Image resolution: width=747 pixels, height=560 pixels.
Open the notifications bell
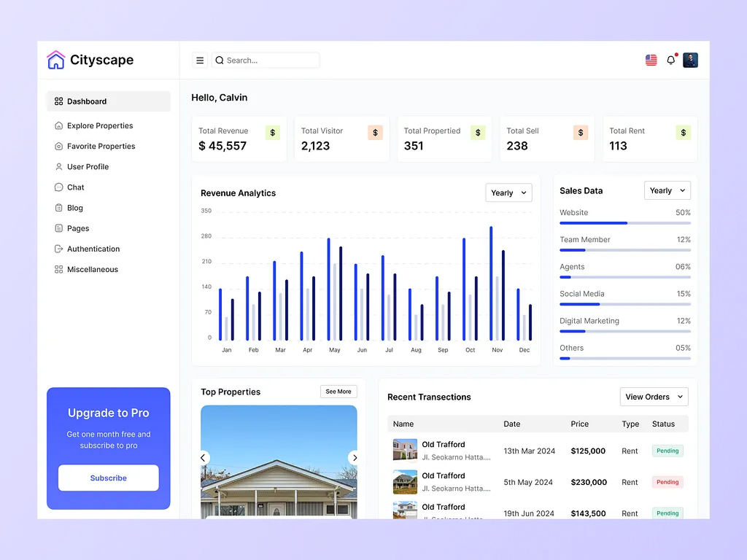(x=671, y=61)
